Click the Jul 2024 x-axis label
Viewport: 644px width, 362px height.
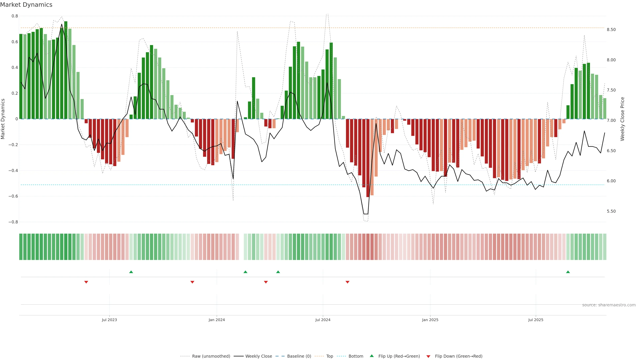pos(323,320)
